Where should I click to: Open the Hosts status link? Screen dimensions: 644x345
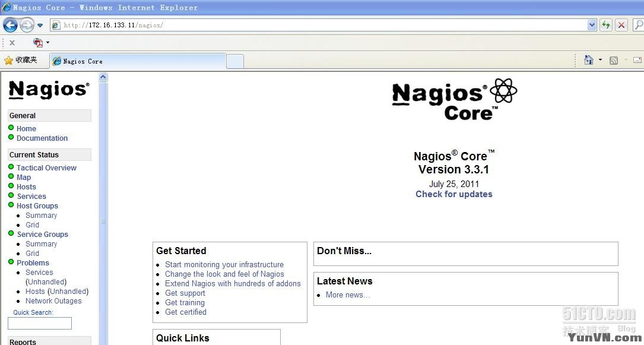coord(26,186)
